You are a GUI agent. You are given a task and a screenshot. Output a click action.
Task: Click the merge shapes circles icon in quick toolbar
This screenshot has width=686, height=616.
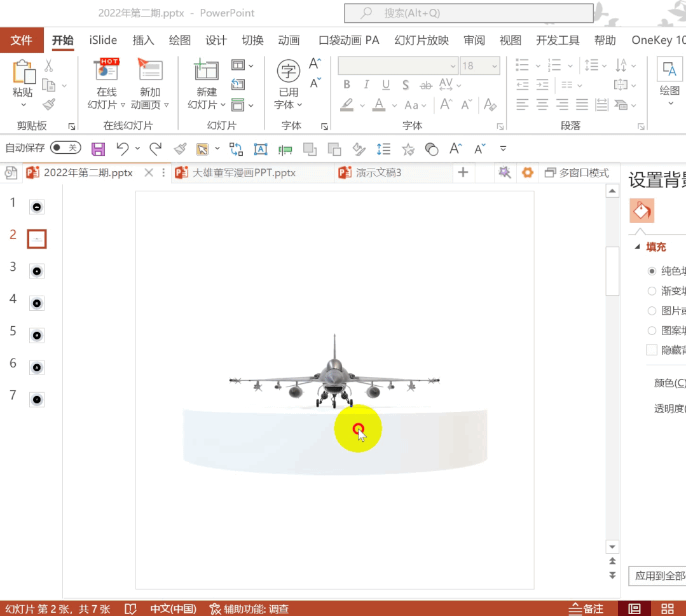tap(432, 149)
